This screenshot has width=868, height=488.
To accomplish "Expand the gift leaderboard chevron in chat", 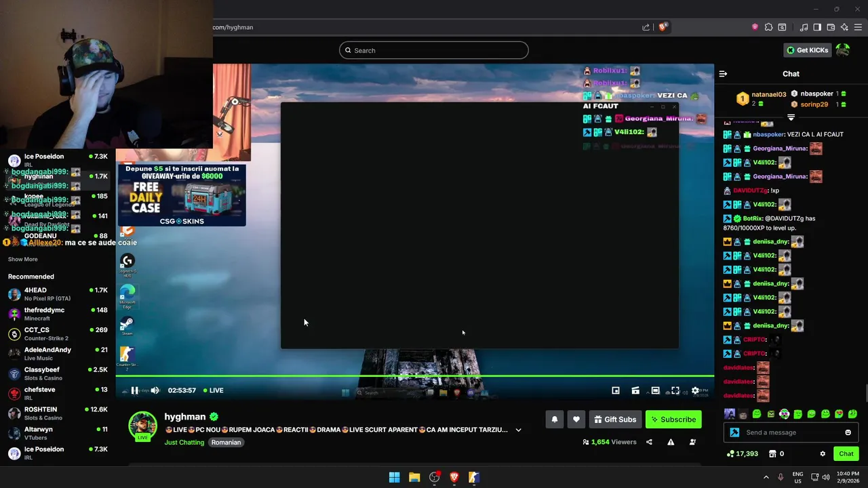I will point(791,118).
